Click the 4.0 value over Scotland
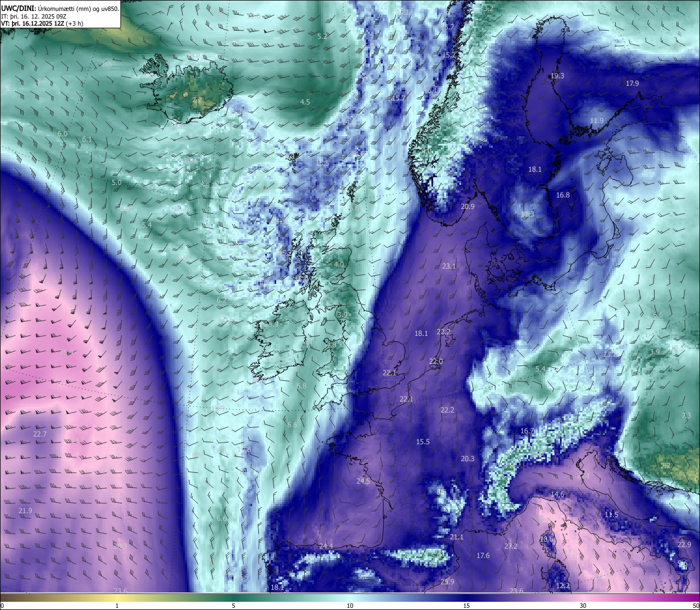 [339, 265]
